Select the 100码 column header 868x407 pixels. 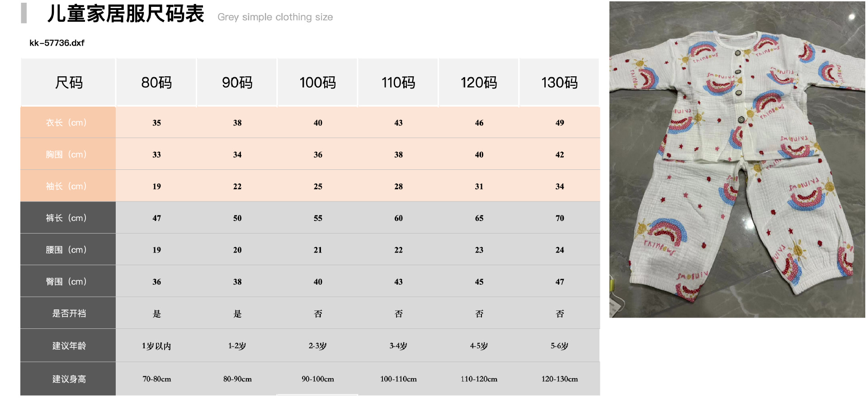click(317, 83)
